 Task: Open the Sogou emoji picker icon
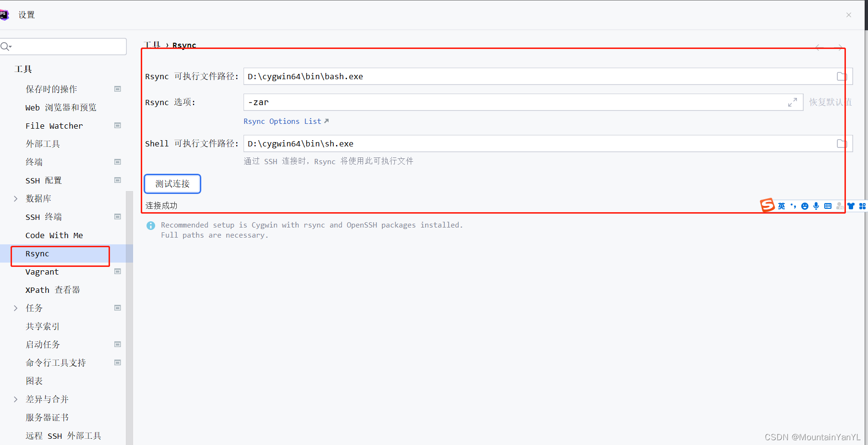coord(805,205)
